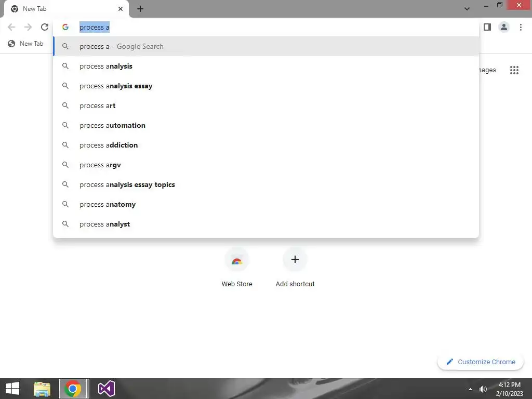The image size is (532, 399).
Task: Open the profile avatar menu
Action: click(x=504, y=27)
